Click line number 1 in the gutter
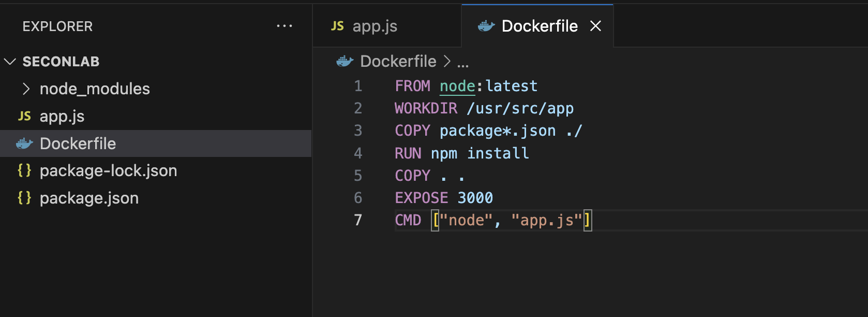This screenshot has height=317, width=868. point(358,86)
